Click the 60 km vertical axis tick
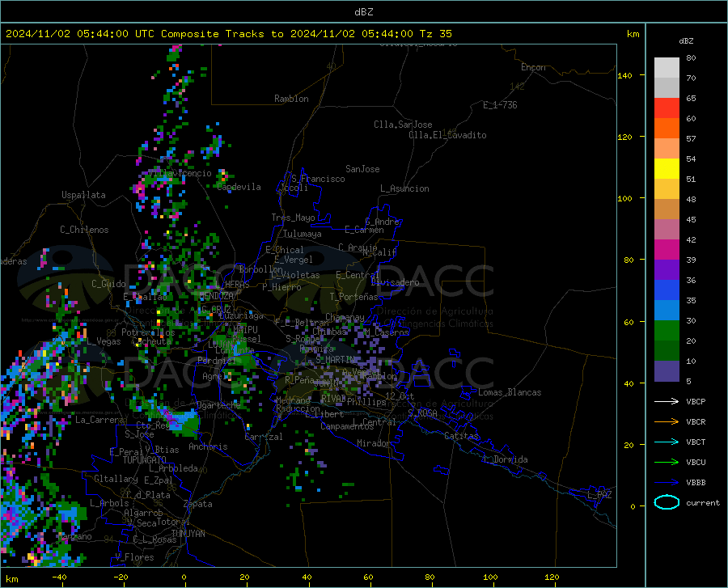 (x=629, y=322)
